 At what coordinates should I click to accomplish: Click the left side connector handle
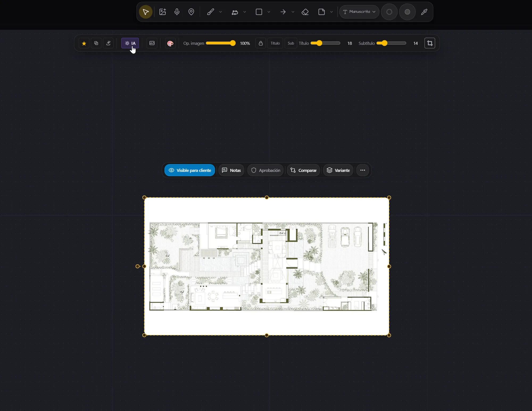pyautogui.click(x=138, y=266)
